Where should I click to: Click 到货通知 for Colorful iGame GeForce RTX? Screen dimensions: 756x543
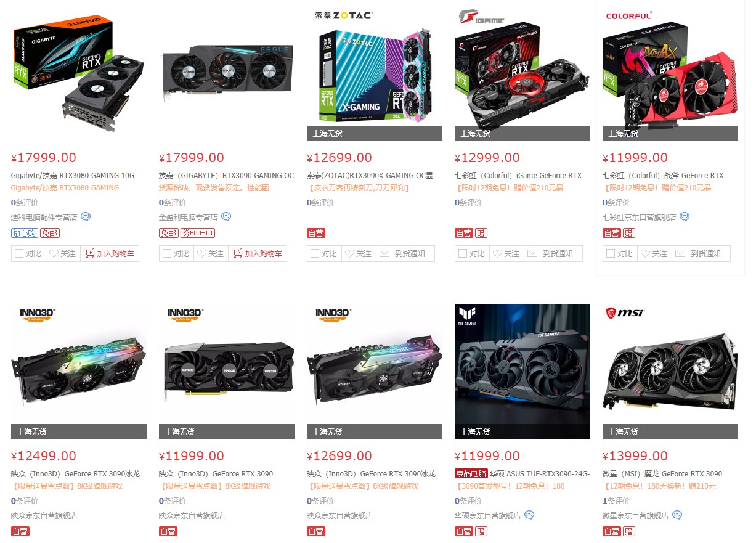[x=553, y=254]
